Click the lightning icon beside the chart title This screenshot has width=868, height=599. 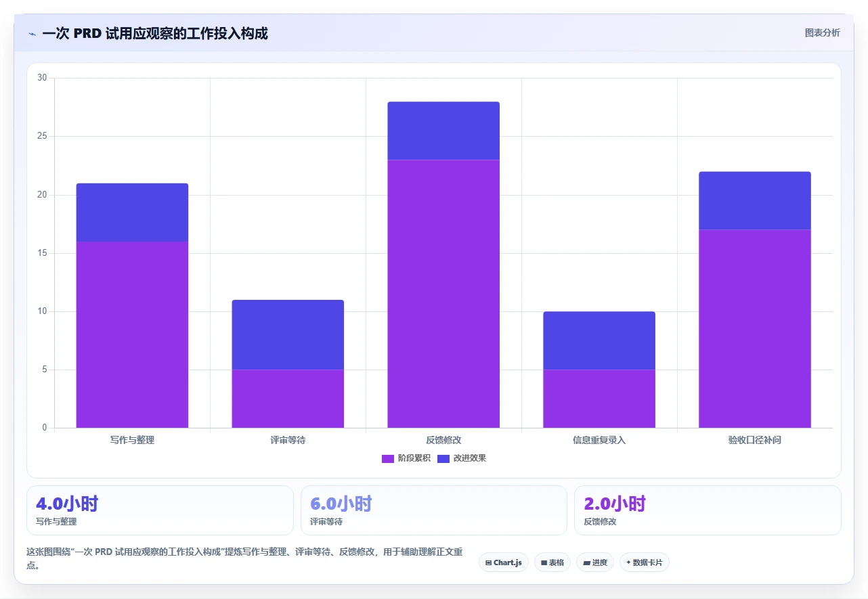click(32, 33)
